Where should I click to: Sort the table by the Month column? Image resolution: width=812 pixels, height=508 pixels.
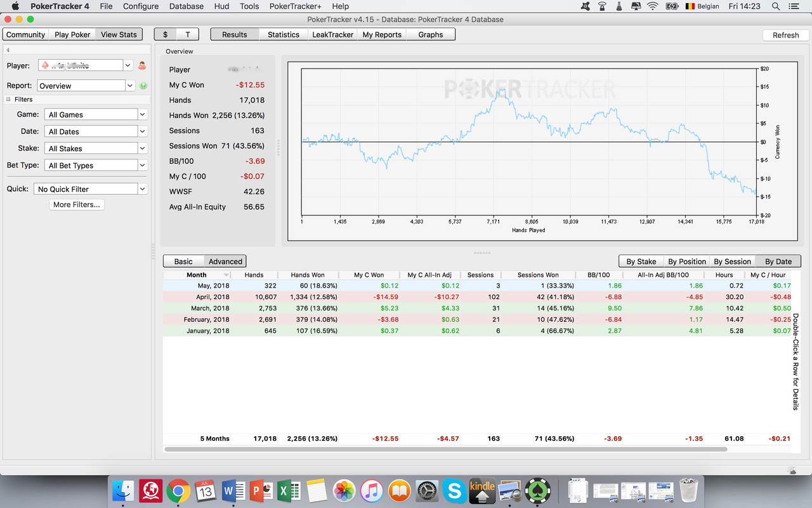(x=197, y=275)
